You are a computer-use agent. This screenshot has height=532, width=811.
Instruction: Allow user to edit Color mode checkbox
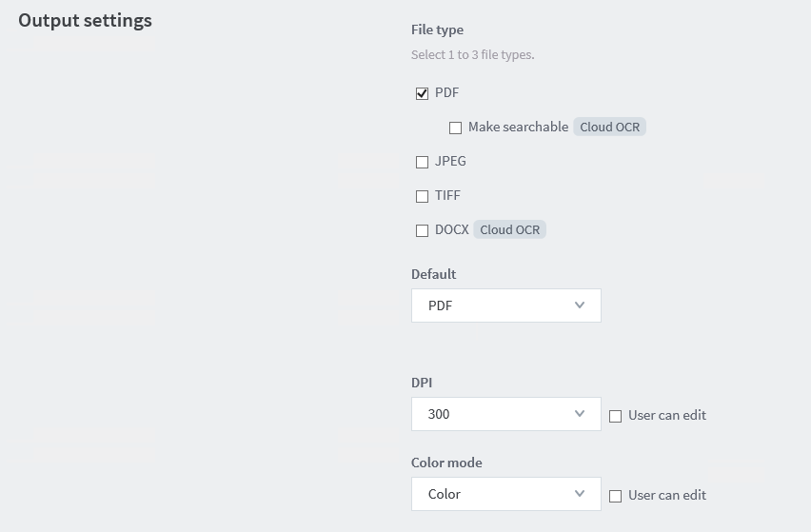coord(615,496)
